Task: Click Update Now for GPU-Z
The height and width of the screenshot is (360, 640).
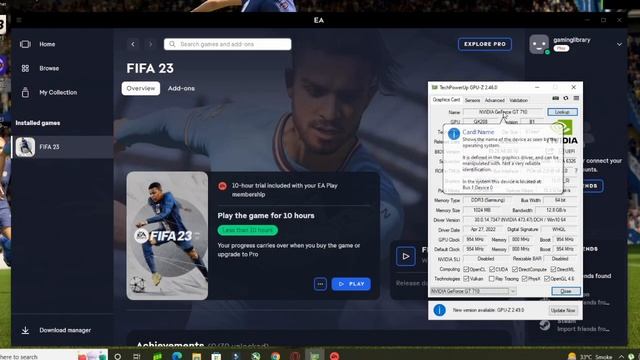Action: point(563,311)
